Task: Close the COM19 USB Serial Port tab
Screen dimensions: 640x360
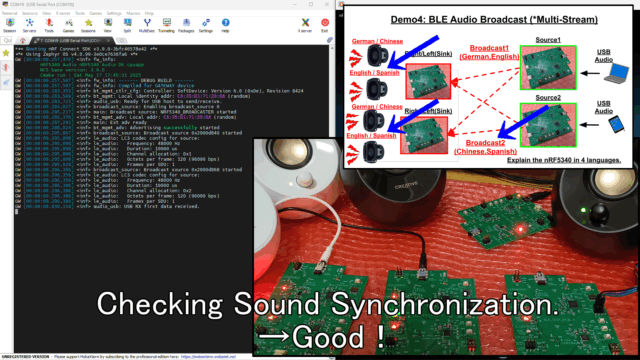Action: click(x=109, y=40)
